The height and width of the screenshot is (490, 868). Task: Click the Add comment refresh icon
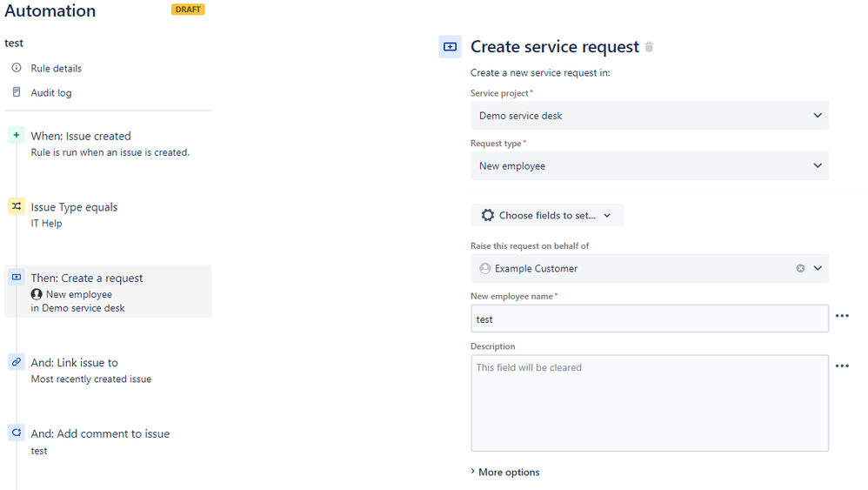tap(17, 433)
